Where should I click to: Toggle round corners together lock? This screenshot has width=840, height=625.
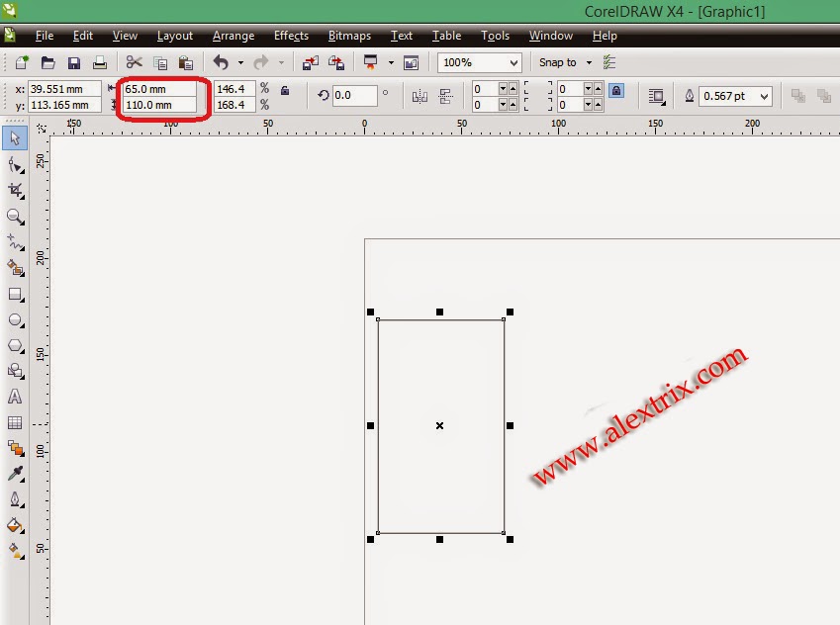click(x=616, y=91)
